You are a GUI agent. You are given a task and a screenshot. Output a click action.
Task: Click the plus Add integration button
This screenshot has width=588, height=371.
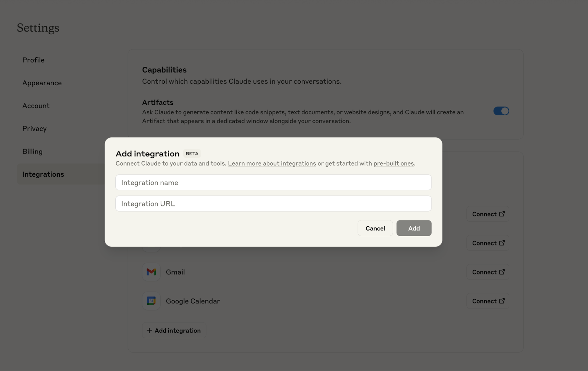click(x=174, y=331)
